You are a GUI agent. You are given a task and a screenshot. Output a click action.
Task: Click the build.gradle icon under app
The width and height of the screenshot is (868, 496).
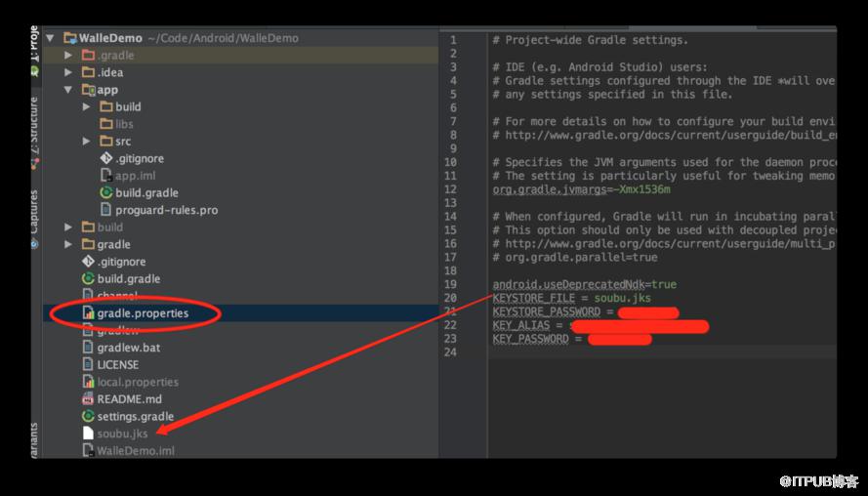coord(105,192)
